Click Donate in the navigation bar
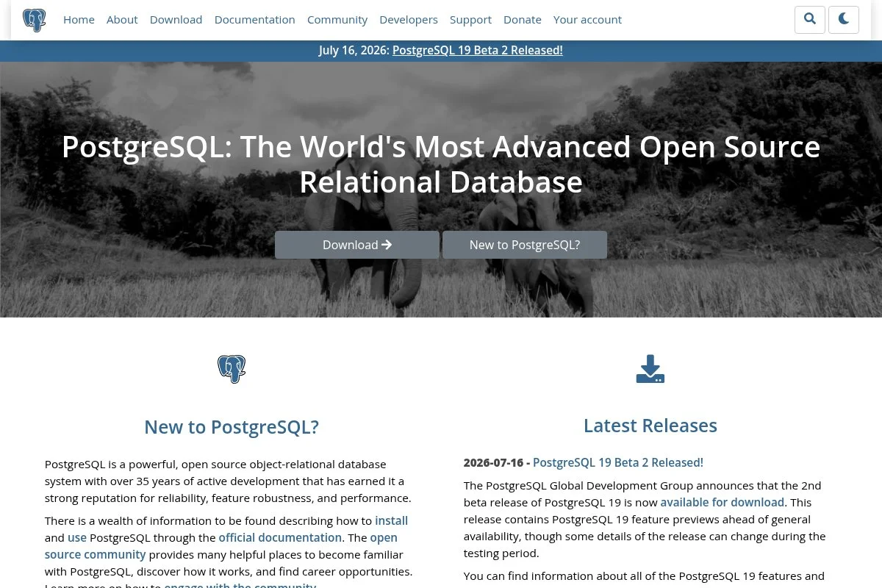Viewport: 882px width, 588px height. pyautogui.click(x=523, y=20)
